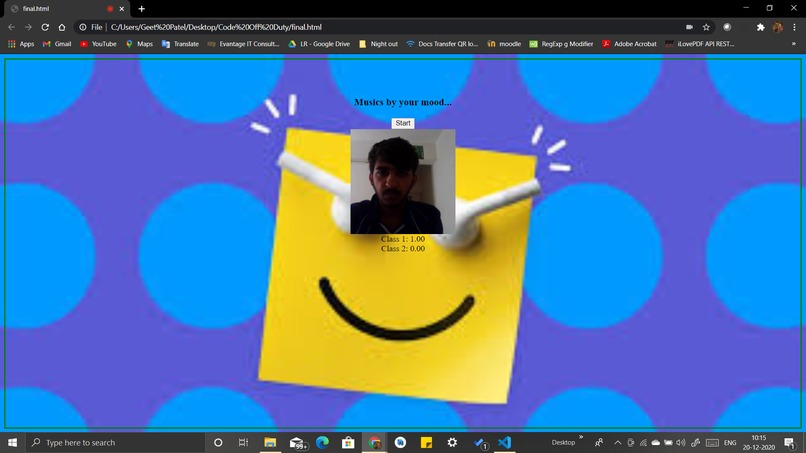The height and width of the screenshot is (453, 806).
Task: Switch to Visual Studio Code on taskbar
Action: click(505, 443)
